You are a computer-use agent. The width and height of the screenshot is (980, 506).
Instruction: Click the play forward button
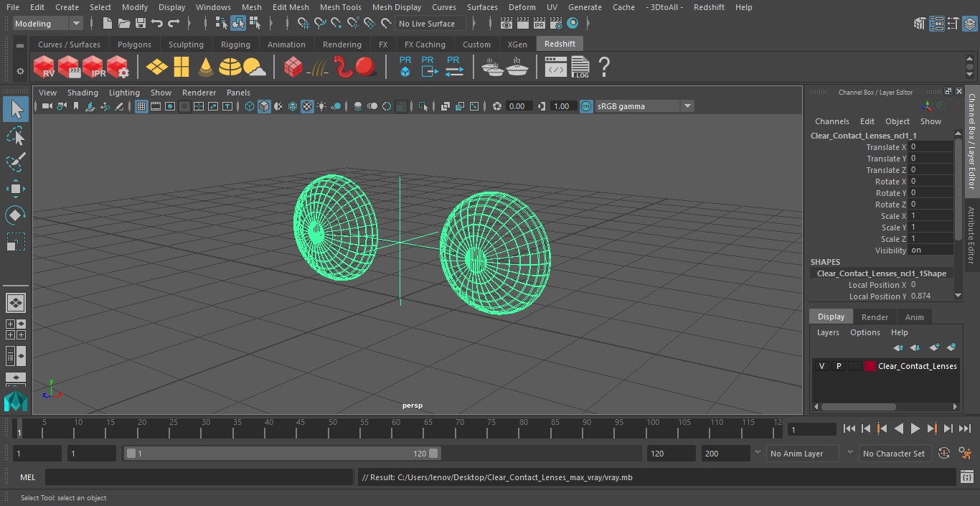[x=915, y=428]
